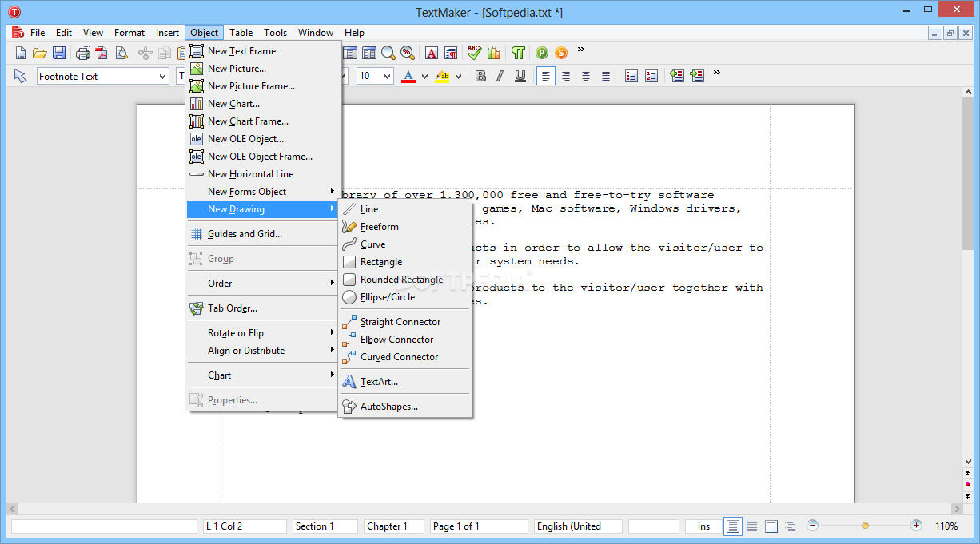Click the increase indent icon
Image resolution: width=980 pixels, height=544 pixels.
click(697, 76)
